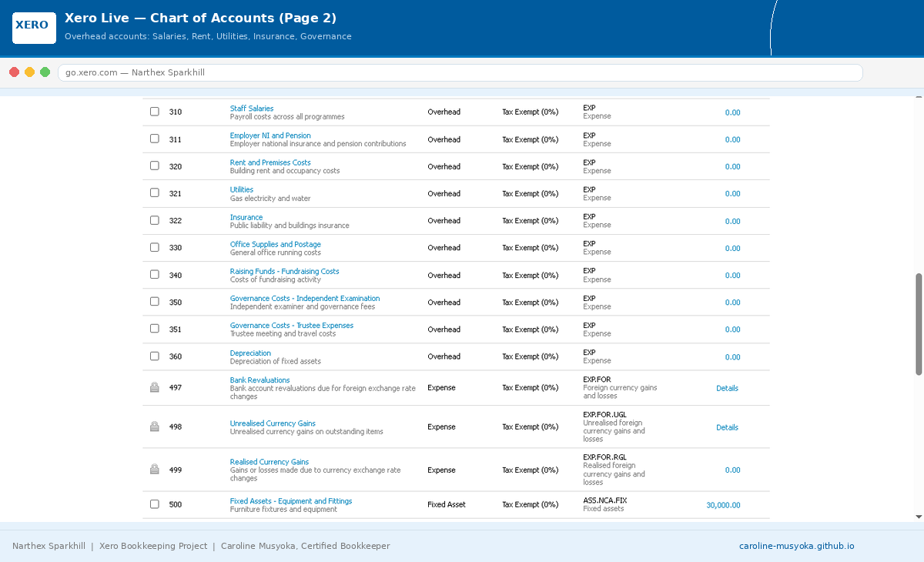Check the Insurance account checkbox
924x562 pixels.
pyautogui.click(x=154, y=220)
